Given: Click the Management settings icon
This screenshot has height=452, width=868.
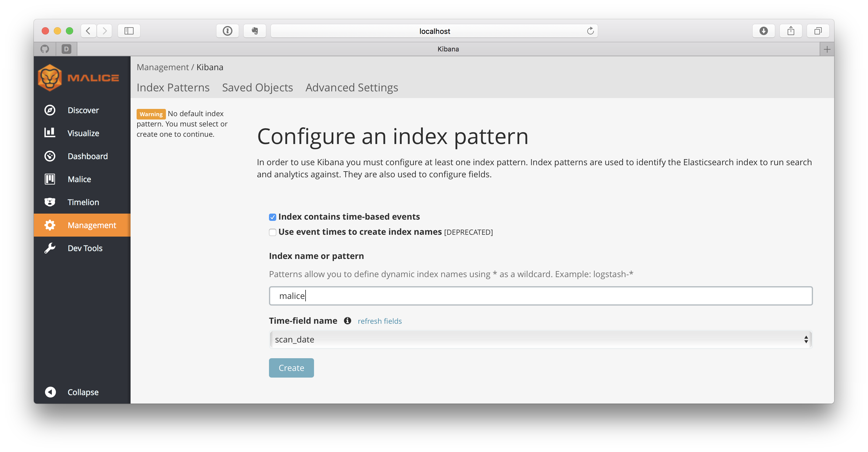Looking at the screenshot, I should (x=50, y=225).
